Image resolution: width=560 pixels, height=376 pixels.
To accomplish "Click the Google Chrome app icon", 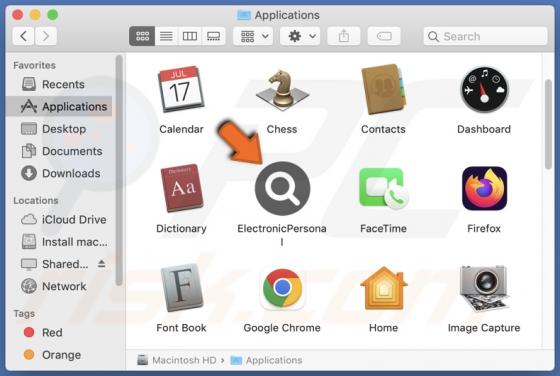I will 282,288.
